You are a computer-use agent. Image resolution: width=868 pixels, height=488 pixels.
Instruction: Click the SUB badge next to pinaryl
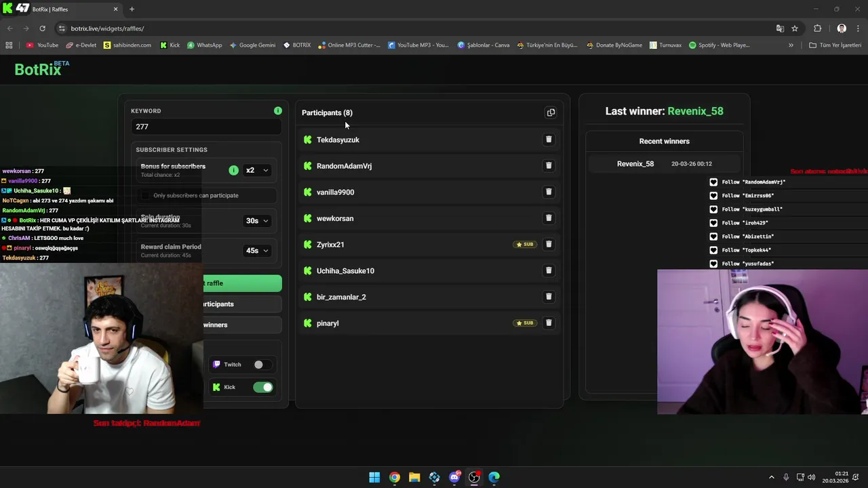525,323
